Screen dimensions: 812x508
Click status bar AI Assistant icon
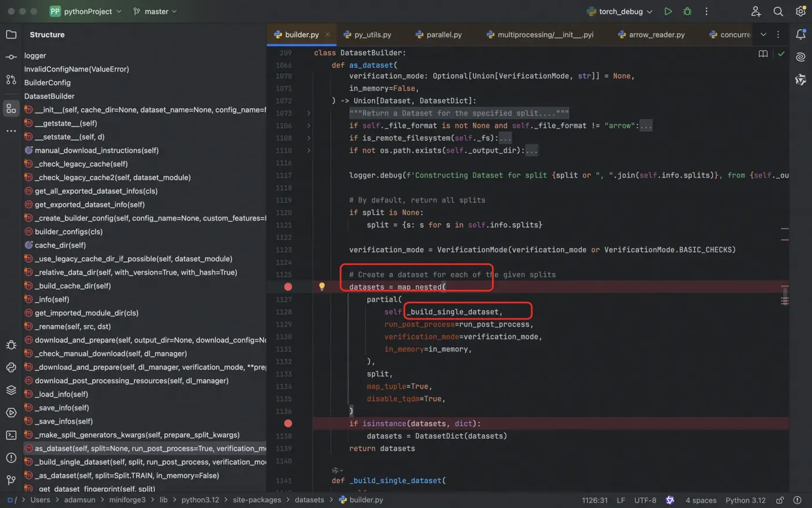670,500
